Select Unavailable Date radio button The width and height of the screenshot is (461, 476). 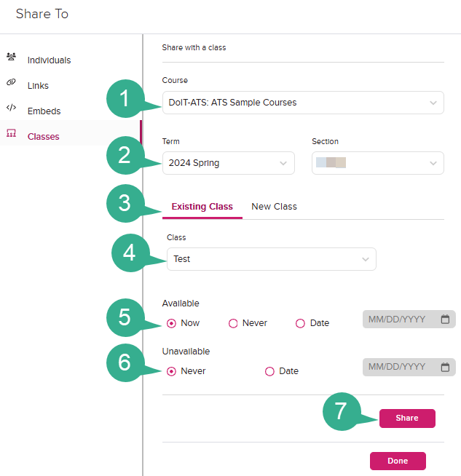(x=269, y=371)
